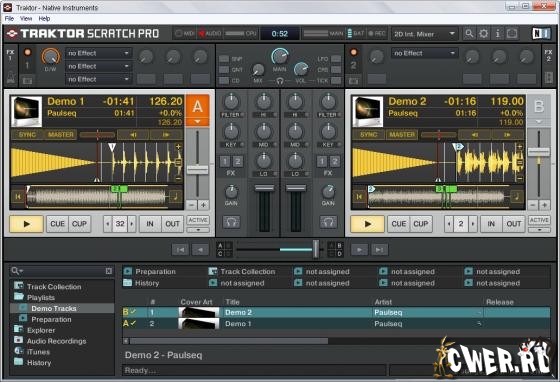The height and width of the screenshot is (382, 560).
Task: Jump to track start on Deck B
Action: click(x=359, y=196)
